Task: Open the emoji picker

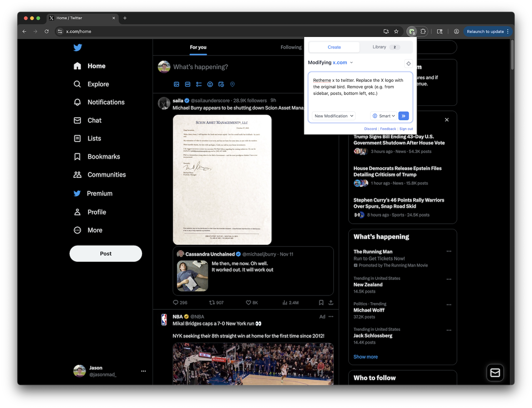Action: tap(210, 84)
